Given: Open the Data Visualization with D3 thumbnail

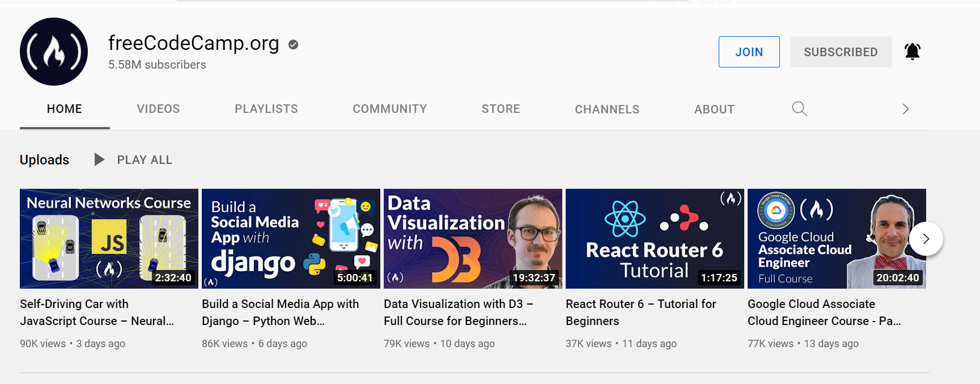Looking at the screenshot, I should tap(473, 239).
